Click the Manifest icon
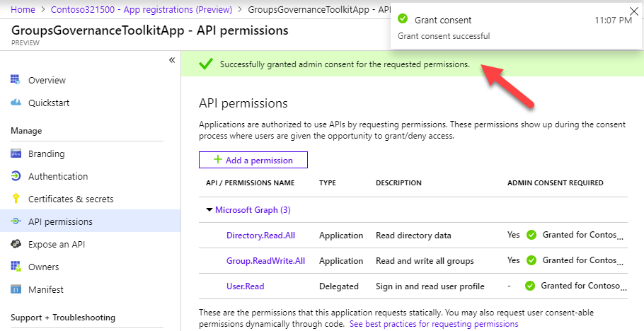 click(16, 289)
